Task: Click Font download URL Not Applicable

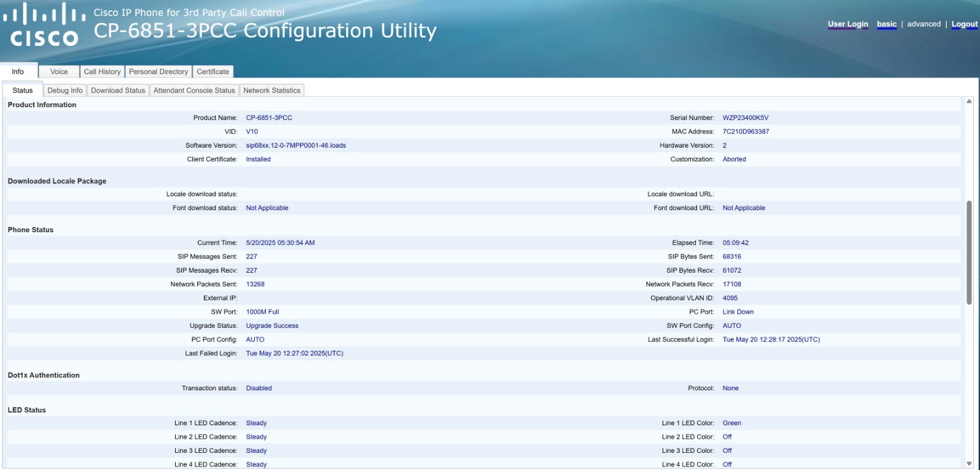Action: point(744,208)
